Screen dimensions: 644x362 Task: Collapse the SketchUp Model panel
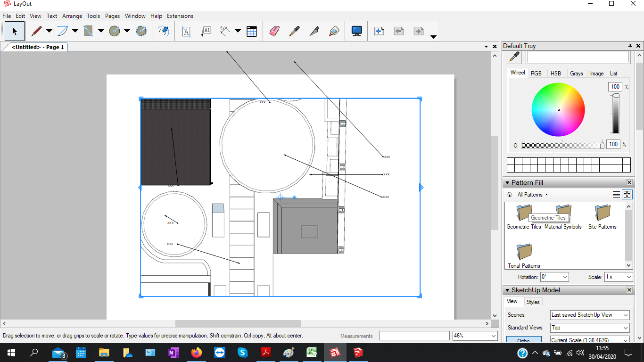click(507, 290)
